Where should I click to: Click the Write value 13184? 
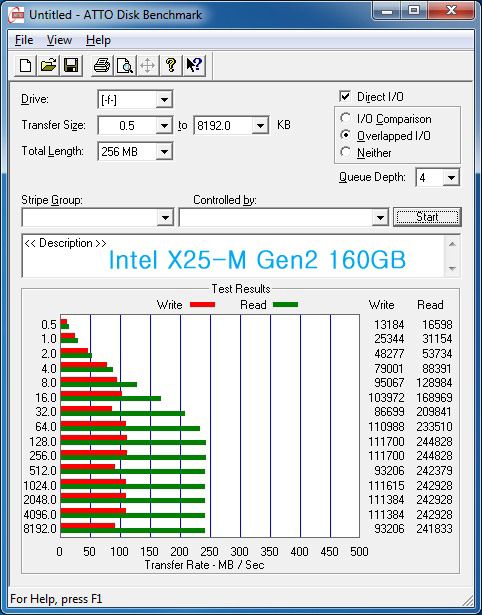pos(389,325)
